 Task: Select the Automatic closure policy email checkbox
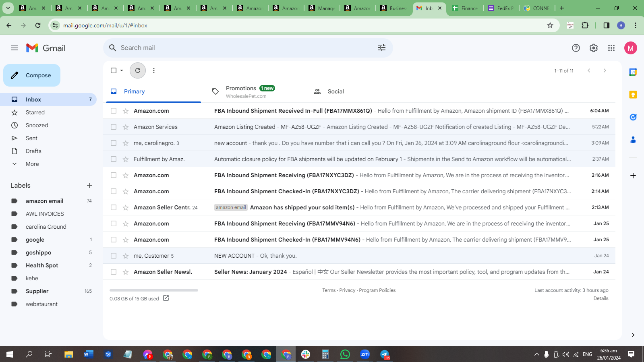114,159
